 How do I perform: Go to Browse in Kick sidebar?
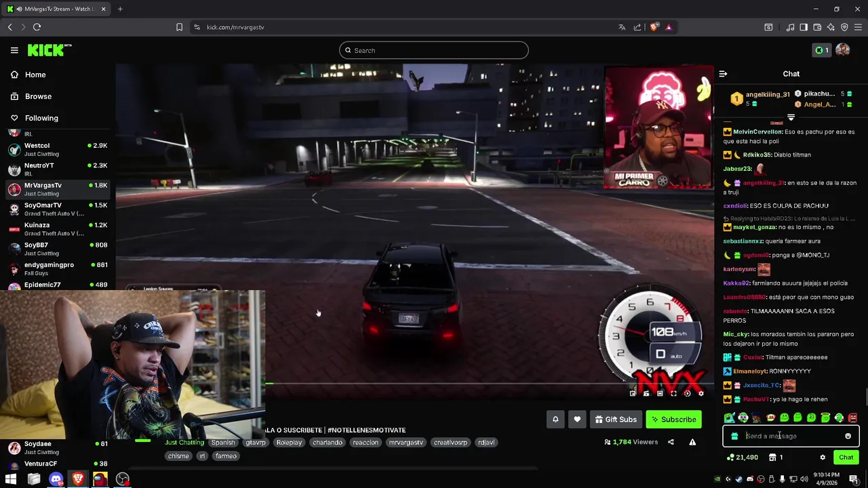[31, 96]
